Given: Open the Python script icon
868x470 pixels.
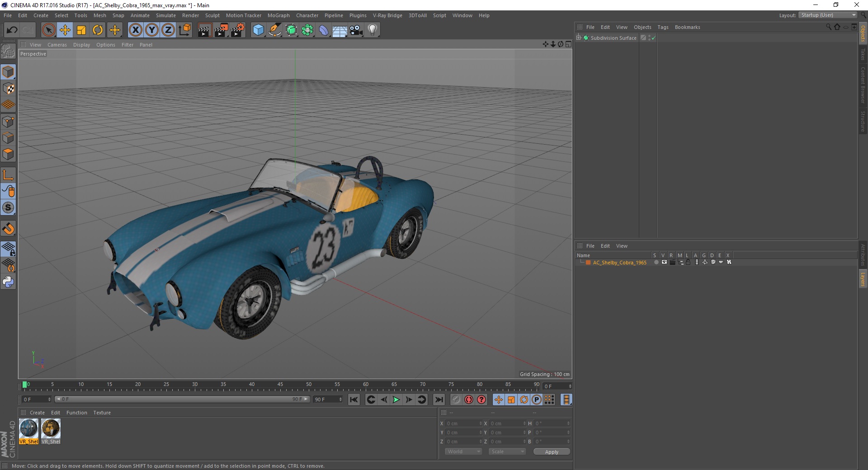Looking at the screenshot, I should 8,282.
